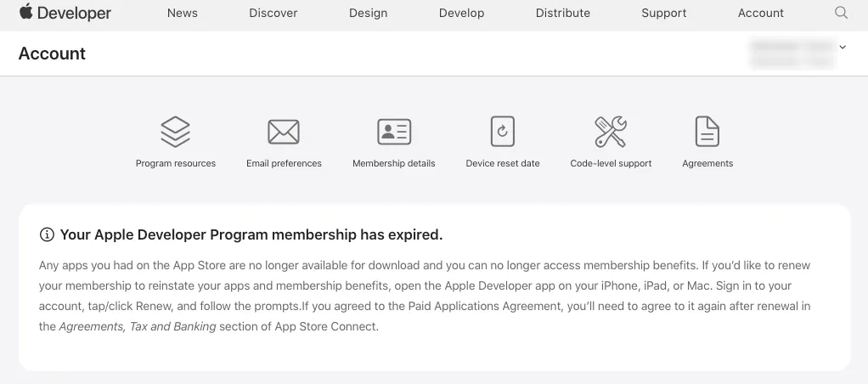
Task: Click the Email preferences label
Action: coord(284,163)
